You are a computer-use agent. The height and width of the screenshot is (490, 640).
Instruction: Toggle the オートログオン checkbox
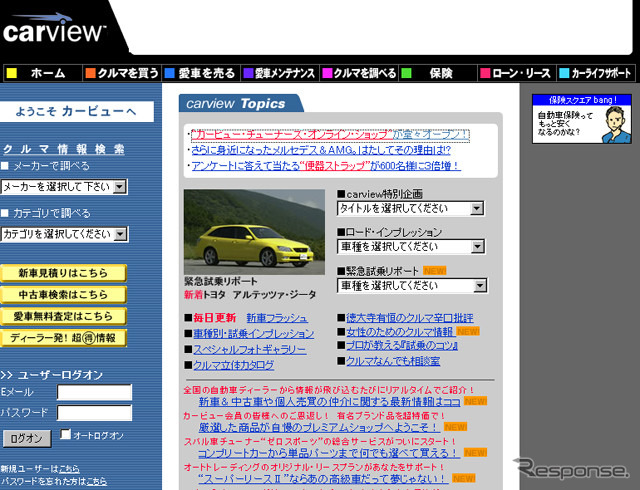tap(65, 434)
